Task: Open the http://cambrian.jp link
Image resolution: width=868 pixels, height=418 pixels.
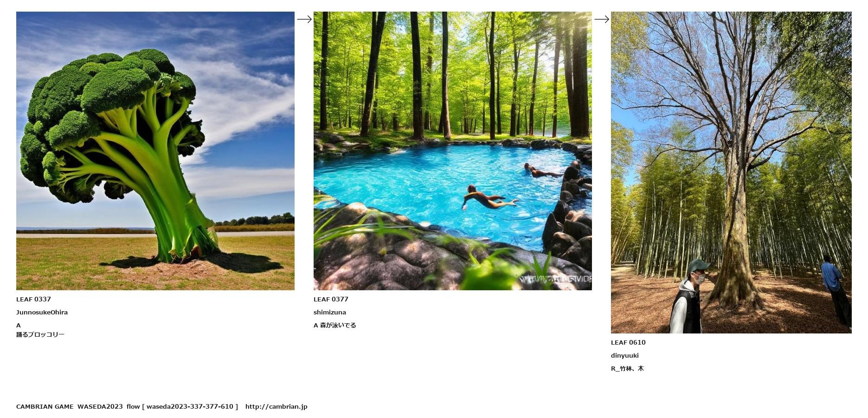Action: pos(276,406)
